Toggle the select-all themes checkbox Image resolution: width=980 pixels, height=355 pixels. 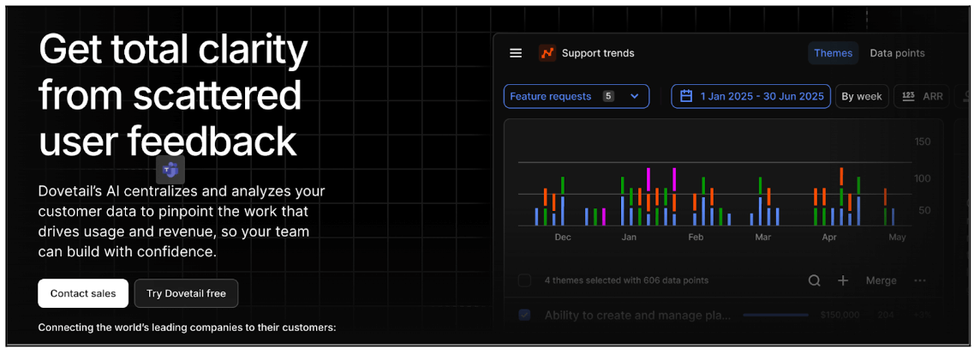[525, 280]
